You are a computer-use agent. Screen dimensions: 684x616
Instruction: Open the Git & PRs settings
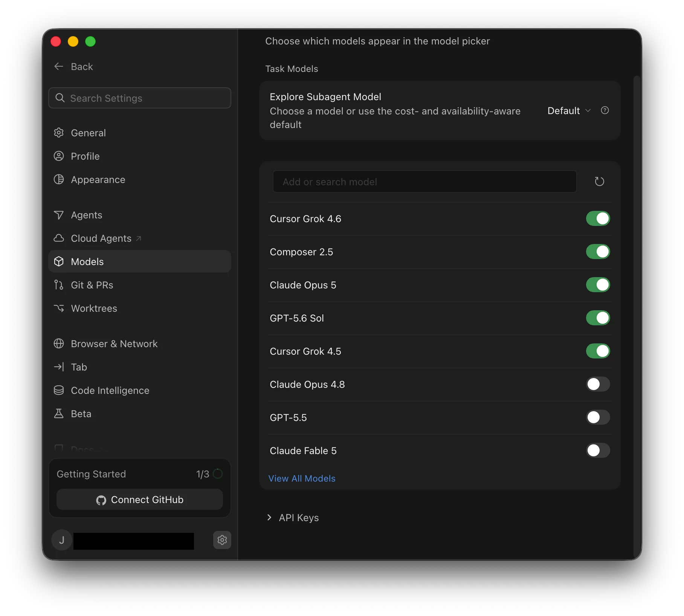click(140, 285)
